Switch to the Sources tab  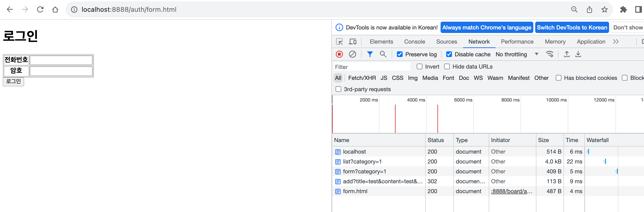tap(446, 42)
